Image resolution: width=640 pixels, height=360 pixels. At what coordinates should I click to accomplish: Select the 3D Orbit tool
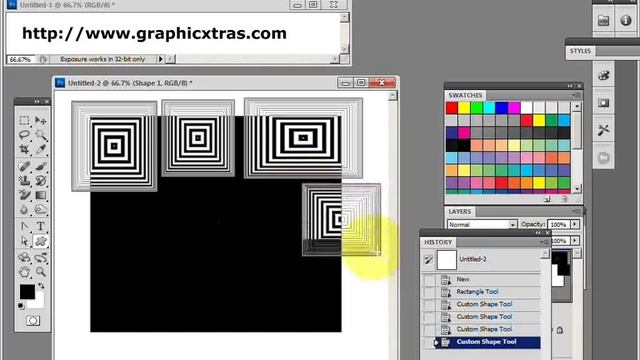40,258
